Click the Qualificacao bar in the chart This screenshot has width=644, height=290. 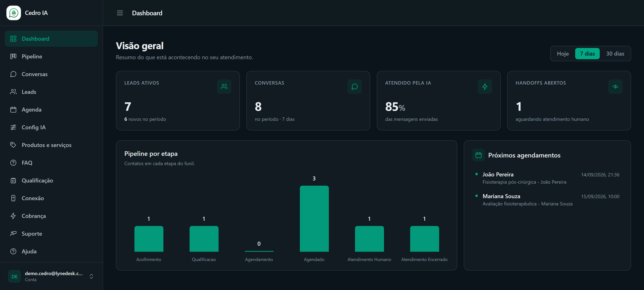[x=204, y=239]
